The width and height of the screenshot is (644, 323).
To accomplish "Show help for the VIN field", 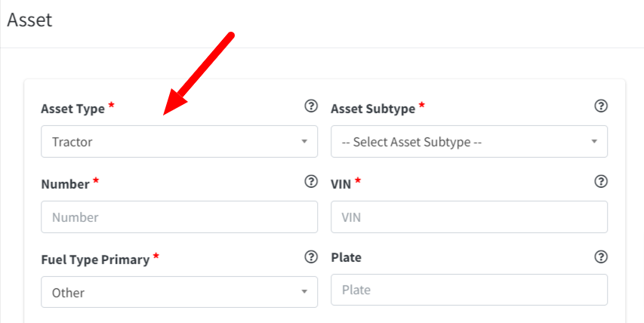I will (600, 182).
